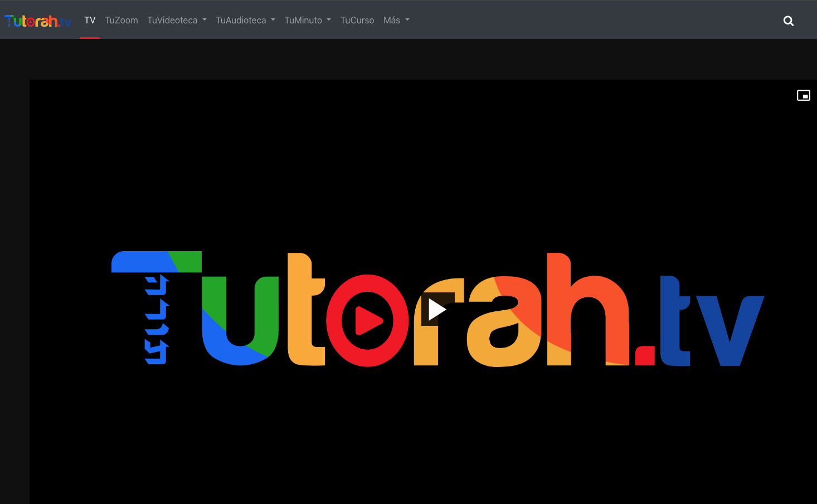
Task: Click the blue Hebrew letters in poster
Action: click(157, 320)
